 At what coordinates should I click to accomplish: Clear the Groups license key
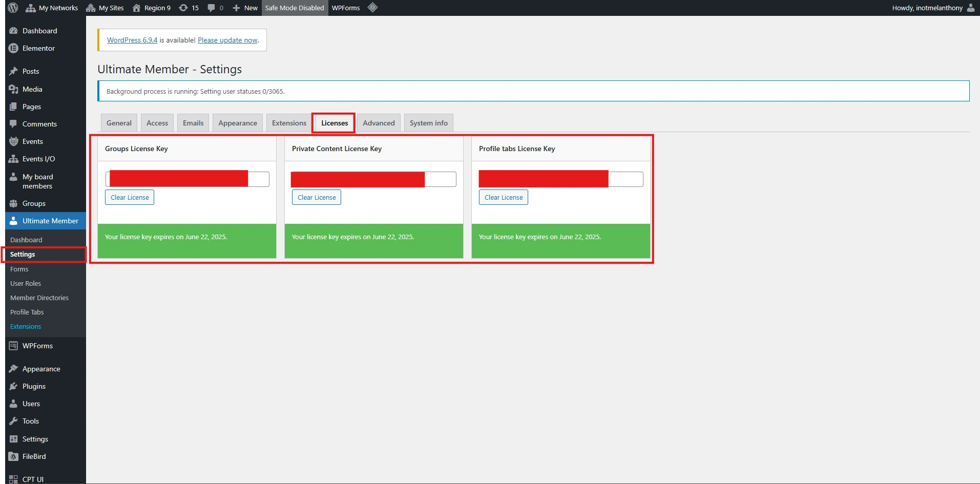point(130,197)
